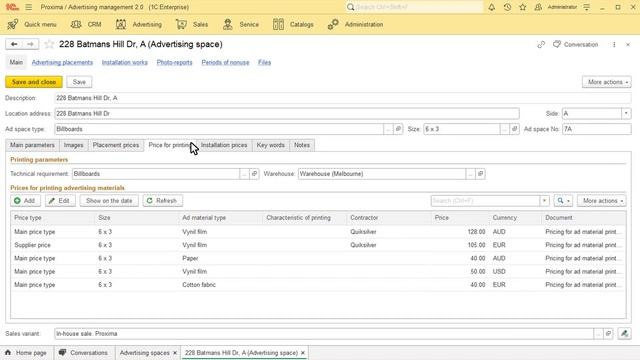
Task: Click Administrator user icon
Action: coord(538,7)
